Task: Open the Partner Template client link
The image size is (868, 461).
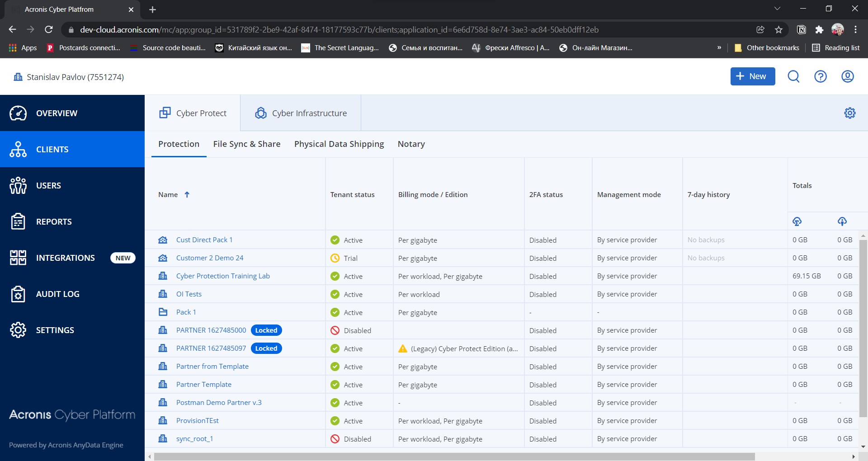Action: (204, 384)
